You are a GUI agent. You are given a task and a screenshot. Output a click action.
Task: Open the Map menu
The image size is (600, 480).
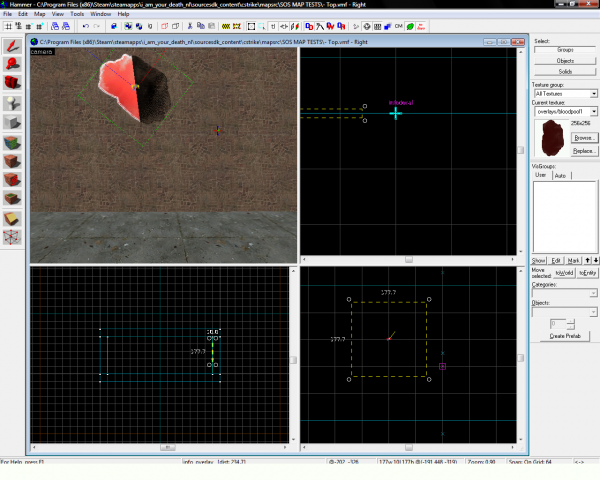39,14
